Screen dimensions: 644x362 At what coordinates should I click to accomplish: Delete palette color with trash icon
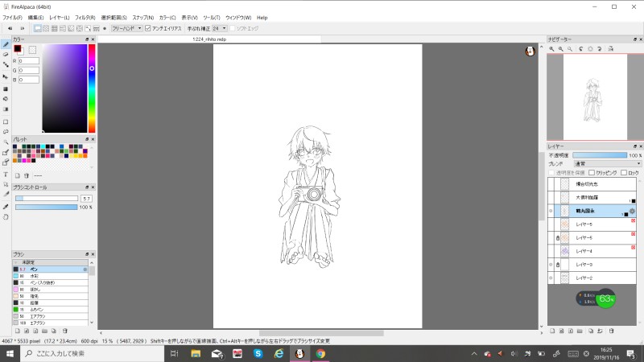point(27,175)
